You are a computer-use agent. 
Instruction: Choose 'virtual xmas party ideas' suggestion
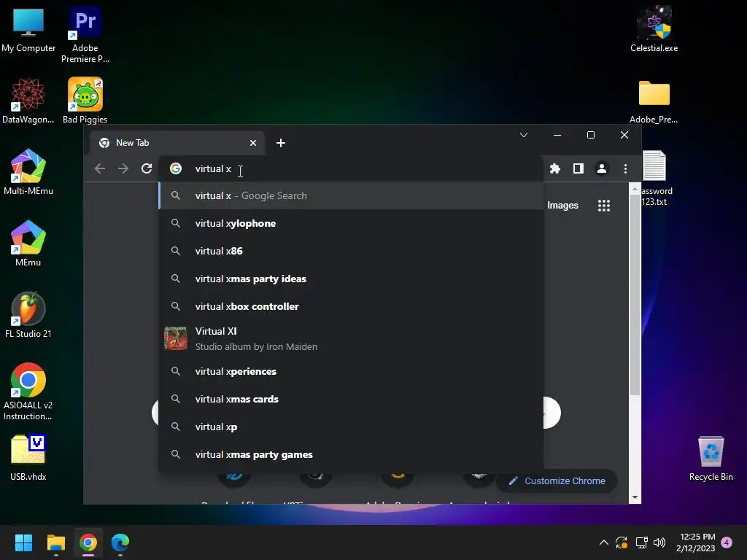[351, 279]
